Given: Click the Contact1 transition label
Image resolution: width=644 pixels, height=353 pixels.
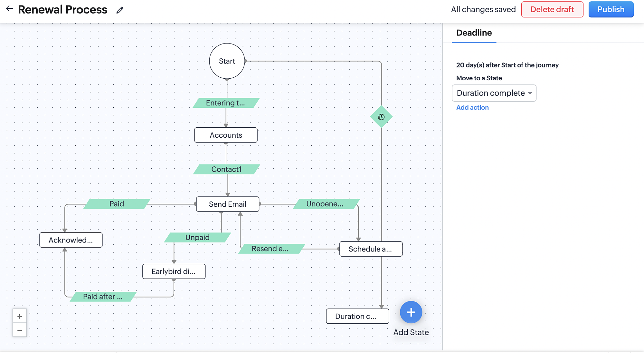Looking at the screenshot, I should [x=226, y=169].
